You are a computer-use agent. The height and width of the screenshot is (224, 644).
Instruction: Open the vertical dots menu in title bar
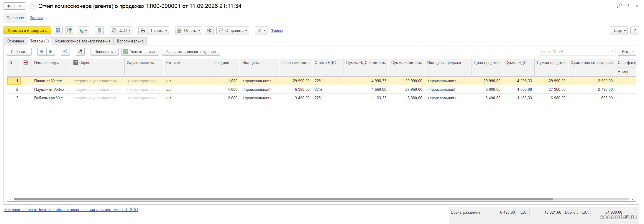click(x=628, y=6)
